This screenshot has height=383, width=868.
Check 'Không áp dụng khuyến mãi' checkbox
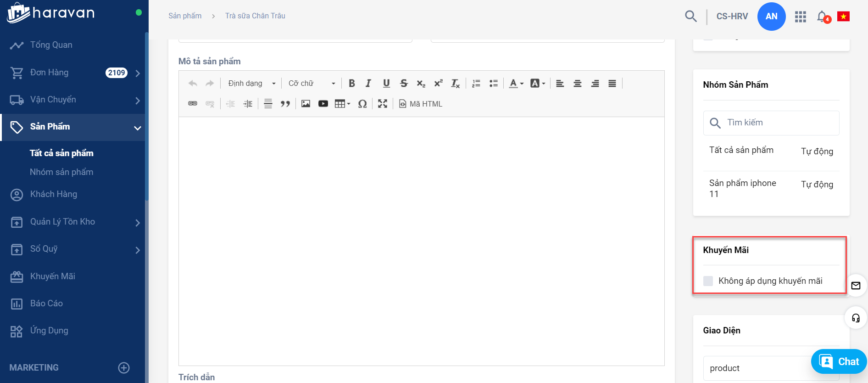[708, 281]
